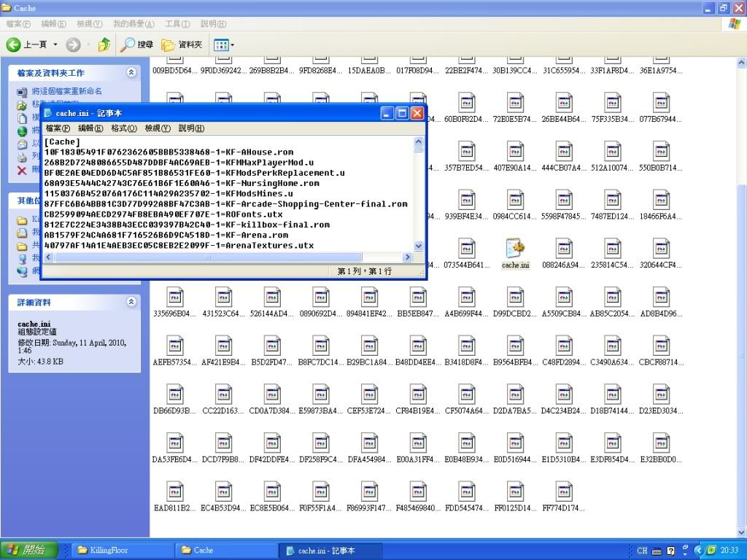Select the file named 36E1A9754...
The image size is (747, 560).
click(x=661, y=71)
